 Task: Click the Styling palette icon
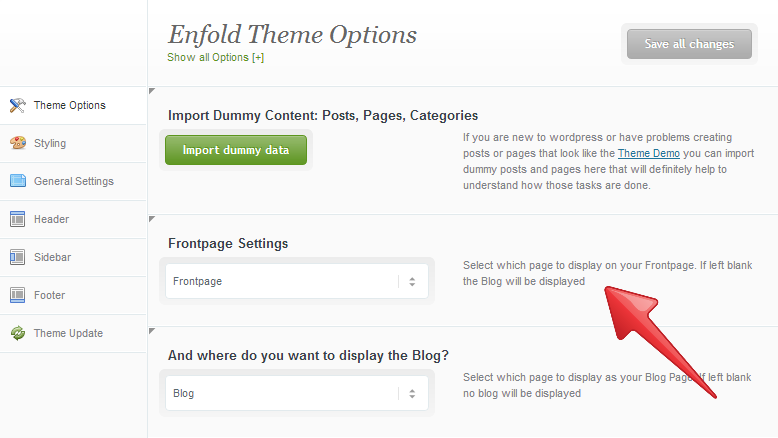point(18,143)
